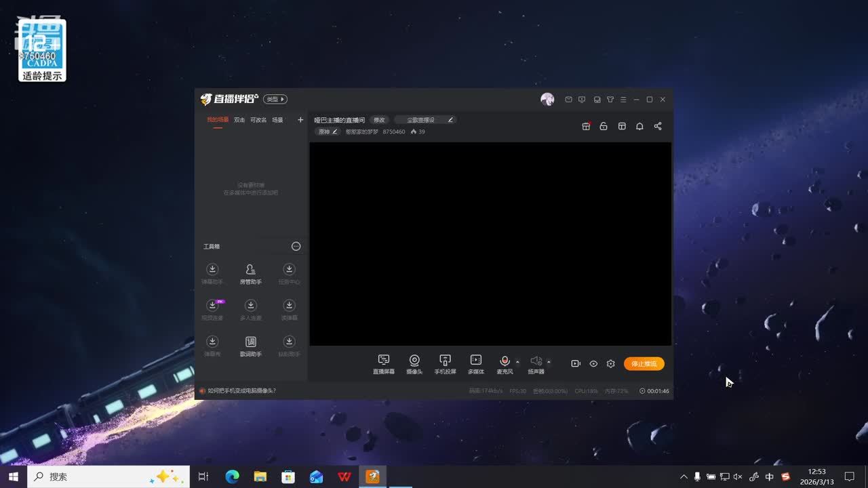Open the notification bell icon
Image resolution: width=868 pixels, height=488 pixels.
point(639,126)
